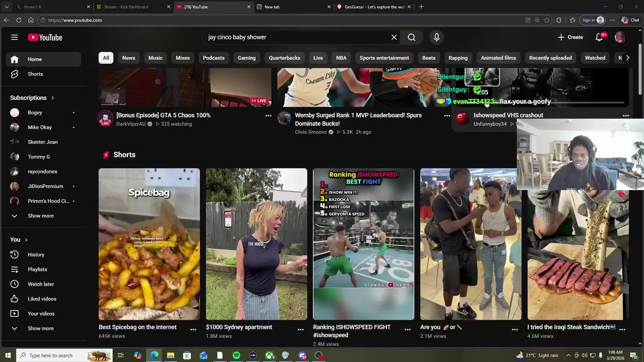The image size is (644, 362).
Task: Open the Shorts sidebar icon
Action: tap(15, 74)
